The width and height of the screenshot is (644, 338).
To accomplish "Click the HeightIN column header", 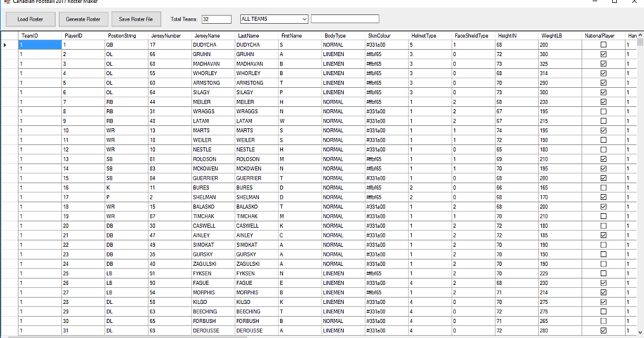I will coord(517,36).
